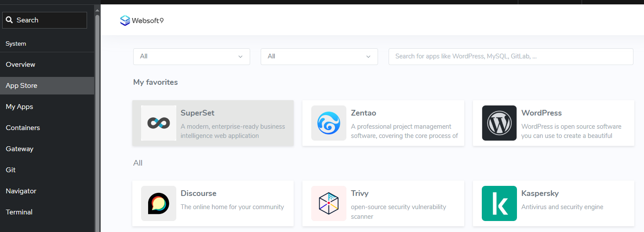
Task: Select My Apps in the sidebar
Action: pos(19,107)
